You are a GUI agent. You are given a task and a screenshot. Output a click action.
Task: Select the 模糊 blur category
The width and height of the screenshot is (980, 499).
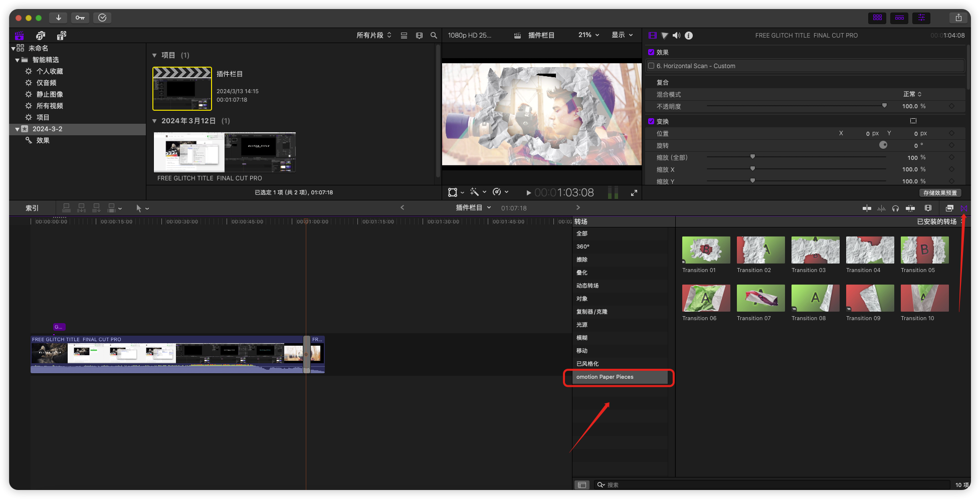coord(620,338)
